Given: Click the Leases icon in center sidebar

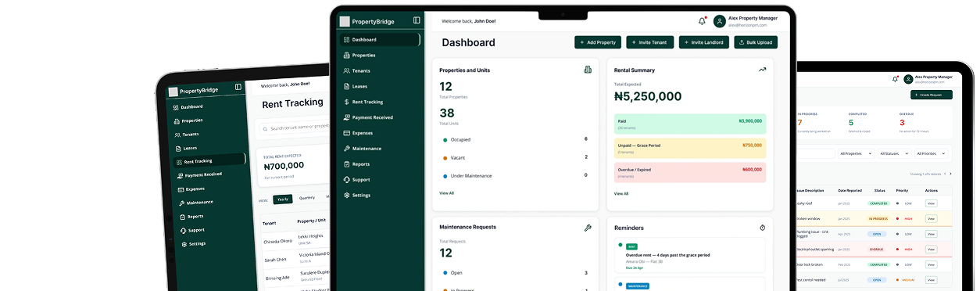Looking at the screenshot, I should coord(346,86).
